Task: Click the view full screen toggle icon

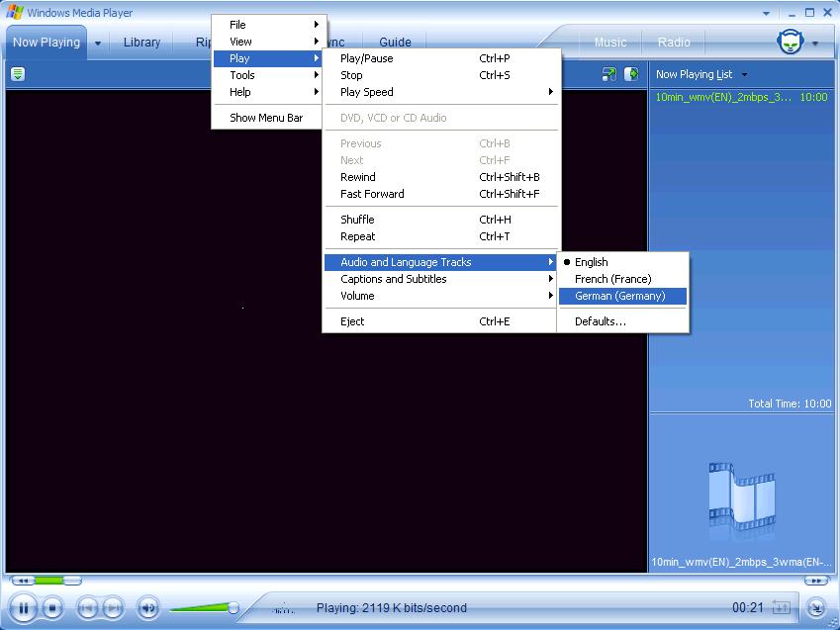Action: 608,74
